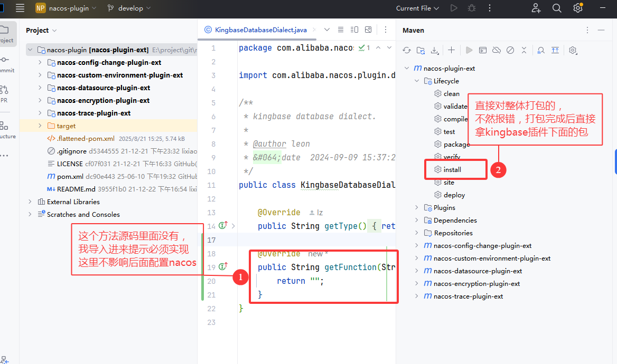Click the inspections checkmark widget
This screenshot has height=364, width=617.
pyautogui.click(x=364, y=47)
